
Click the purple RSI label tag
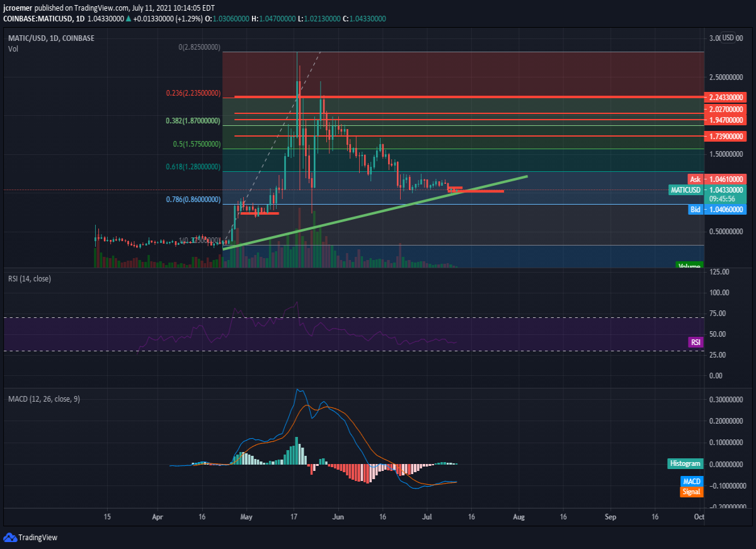tap(696, 342)
